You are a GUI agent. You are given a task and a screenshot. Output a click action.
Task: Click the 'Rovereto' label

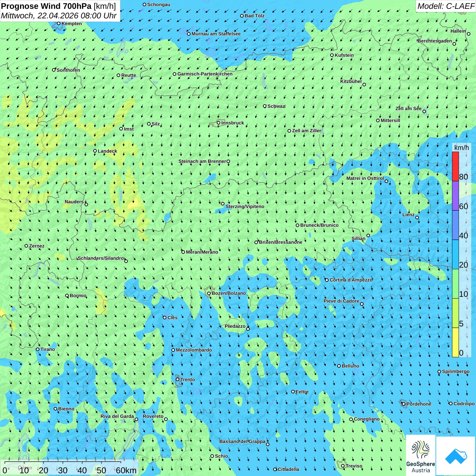tap(153, 416)
